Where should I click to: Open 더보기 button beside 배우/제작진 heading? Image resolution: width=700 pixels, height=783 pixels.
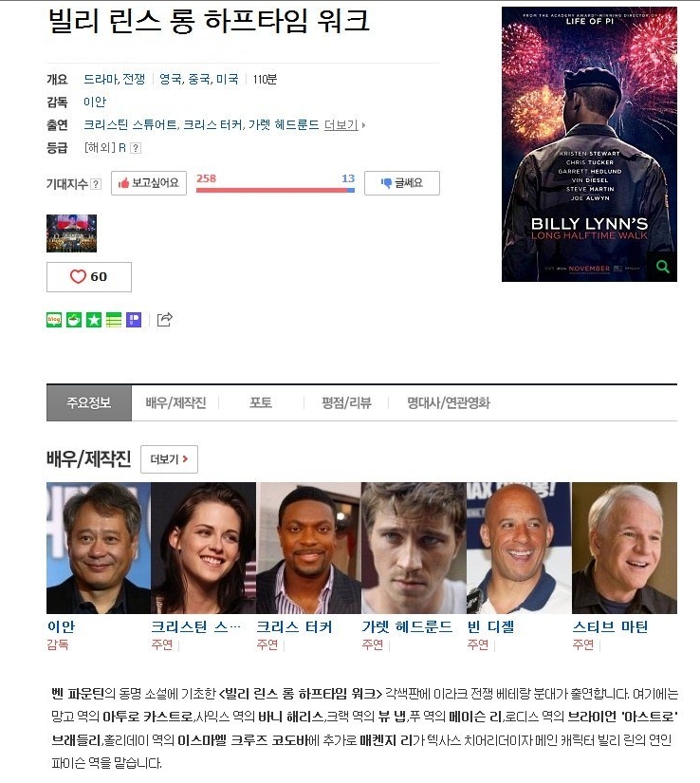[169, 459]
